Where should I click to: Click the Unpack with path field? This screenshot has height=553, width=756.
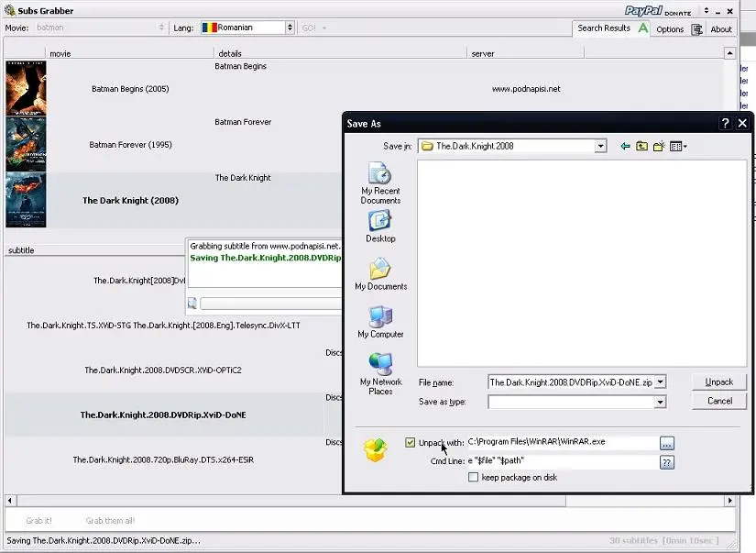pyautogui.click(x=563, y=442)
